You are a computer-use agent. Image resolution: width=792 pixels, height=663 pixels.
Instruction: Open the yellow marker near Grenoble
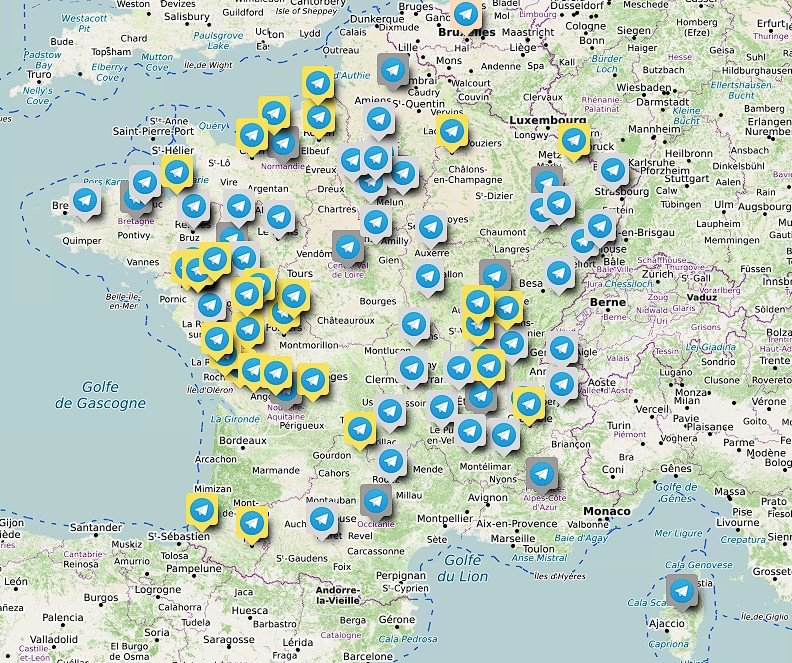(528, 405)
